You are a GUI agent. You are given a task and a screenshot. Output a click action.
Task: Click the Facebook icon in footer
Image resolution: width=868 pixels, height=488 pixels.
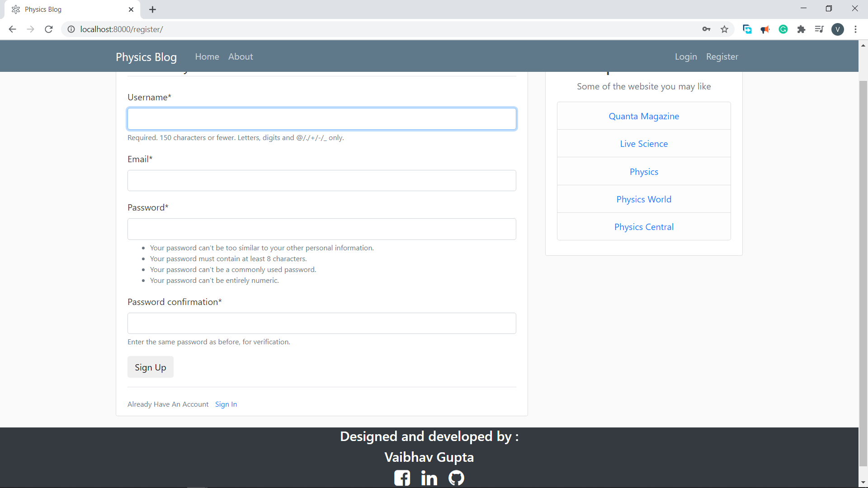(402, 478)
